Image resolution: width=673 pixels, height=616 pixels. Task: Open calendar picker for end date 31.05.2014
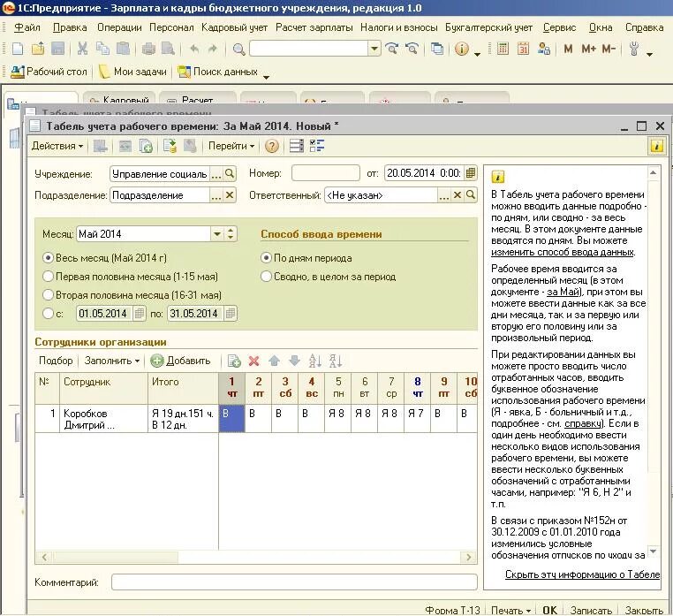tap(231, 314)
